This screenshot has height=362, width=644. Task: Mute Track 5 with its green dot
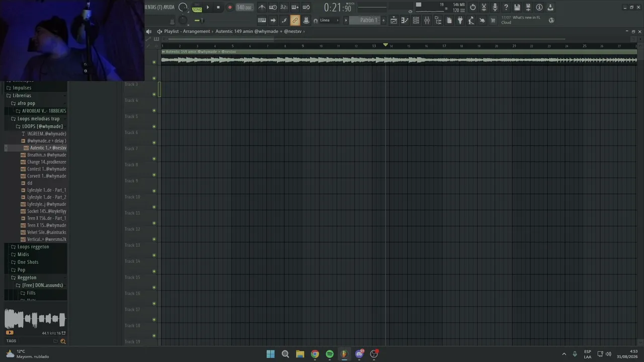click(154, 126)
